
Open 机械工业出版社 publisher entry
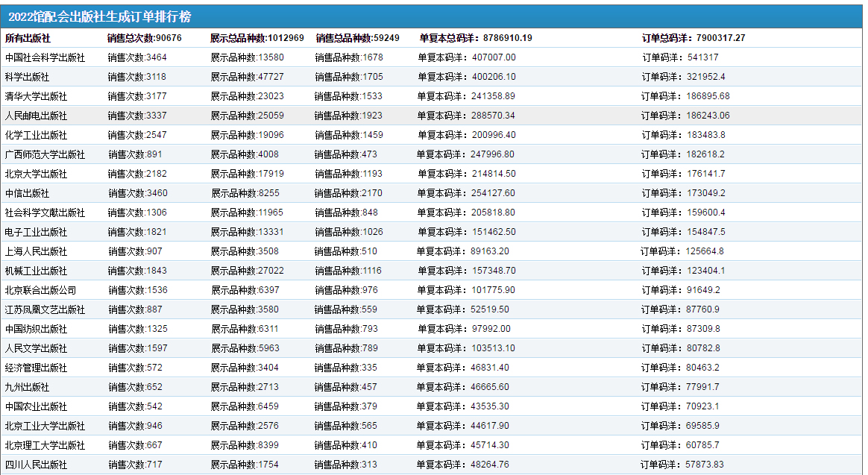coord(36,271)
